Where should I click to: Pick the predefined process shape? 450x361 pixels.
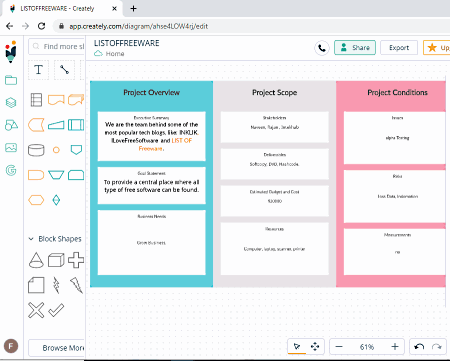pyautogui.click(x=76, y=125)
